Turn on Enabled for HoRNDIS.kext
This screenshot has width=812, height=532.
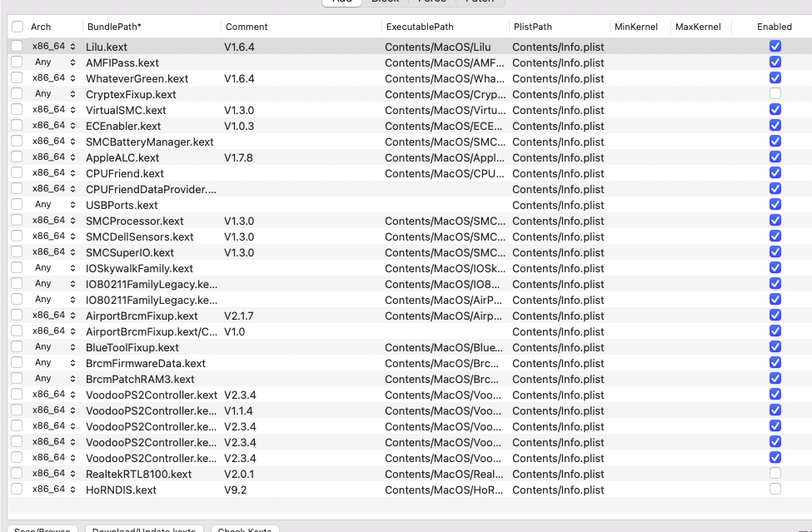tap(775, 489)
